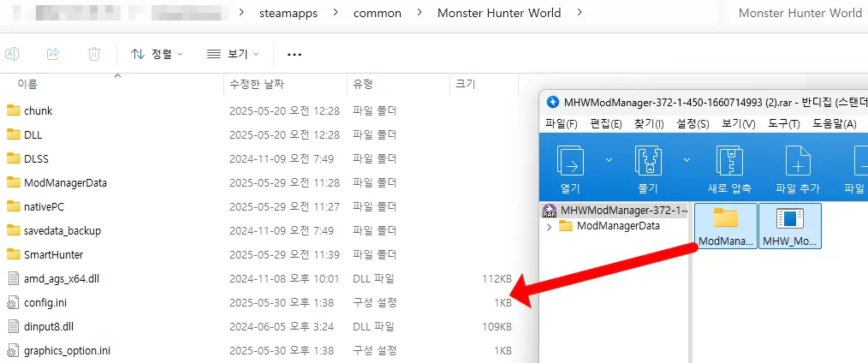Open the View (보기) dropdown in Explorer
Image resolution: width=868 pixels, height=363 pixels.
233,54
